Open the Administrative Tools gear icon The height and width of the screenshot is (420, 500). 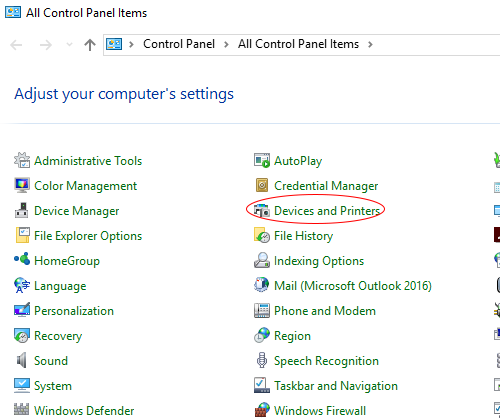[x=22, y=160]
